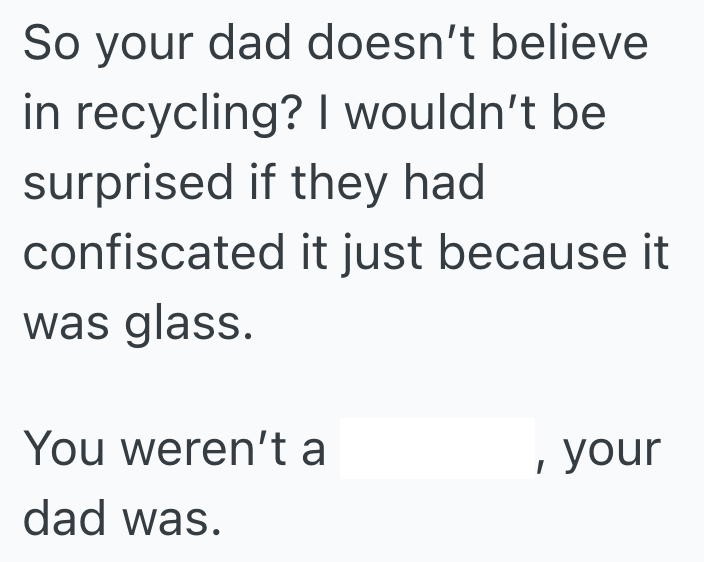The width and height of the screenshot is (704, 562).
Task: Click the word "glass"
Action: click(185, 323)
